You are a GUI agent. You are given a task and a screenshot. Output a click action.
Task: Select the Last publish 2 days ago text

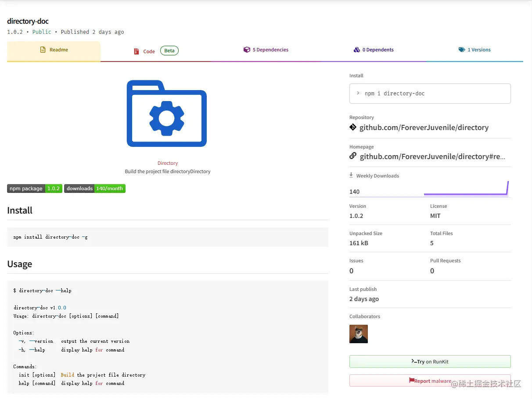tap(364, 299)
